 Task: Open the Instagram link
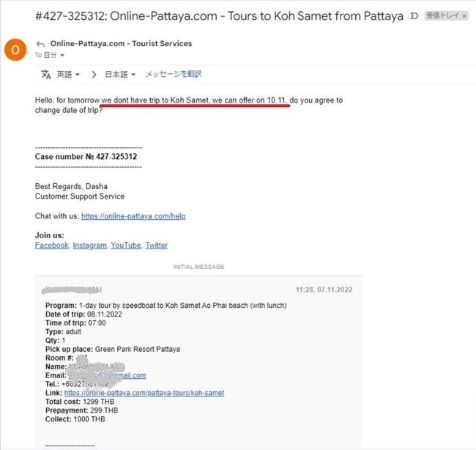(89, 246)
